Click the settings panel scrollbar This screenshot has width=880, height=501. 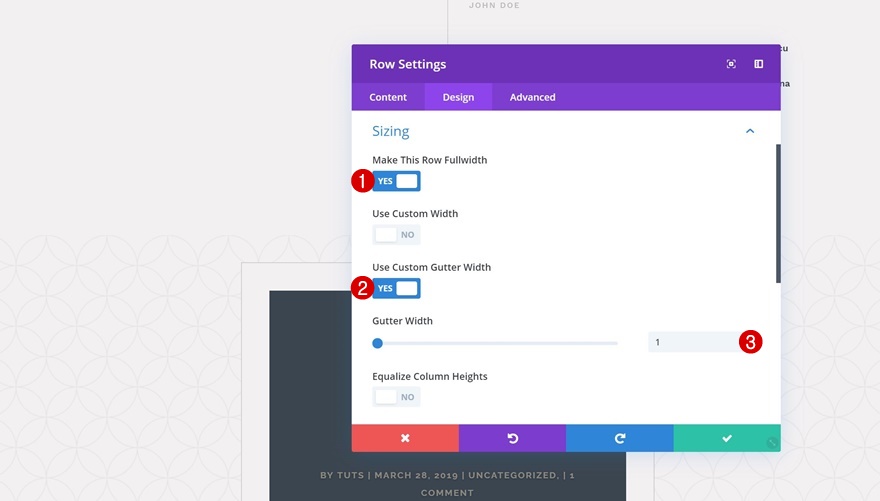pyautogui.click(x=778, y=213)
